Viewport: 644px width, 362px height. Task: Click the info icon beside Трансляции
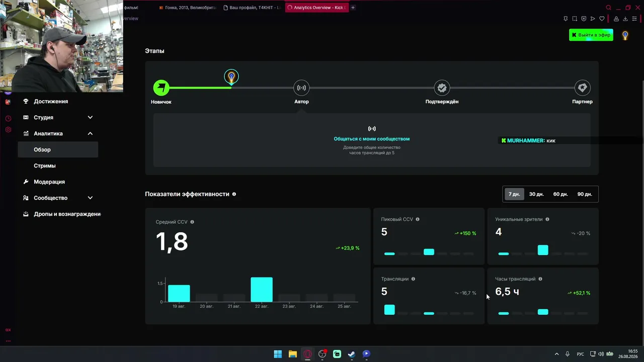[x=413, y=279]
